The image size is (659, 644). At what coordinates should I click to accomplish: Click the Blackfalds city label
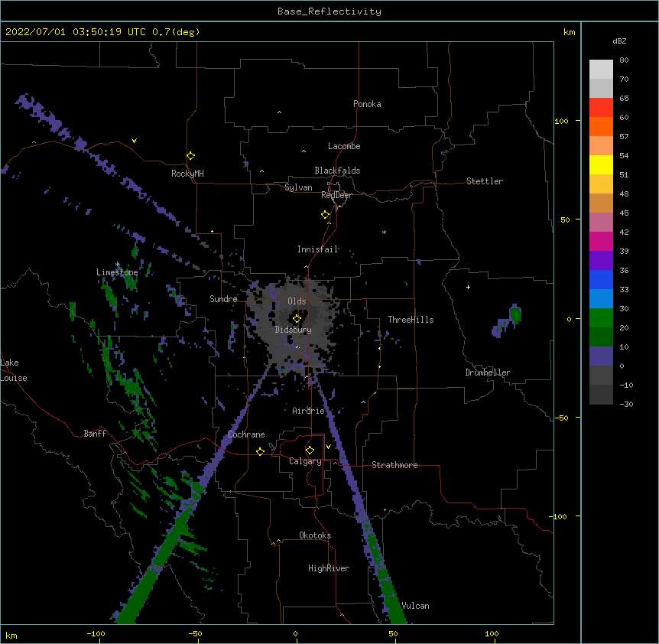click(337, 171)
